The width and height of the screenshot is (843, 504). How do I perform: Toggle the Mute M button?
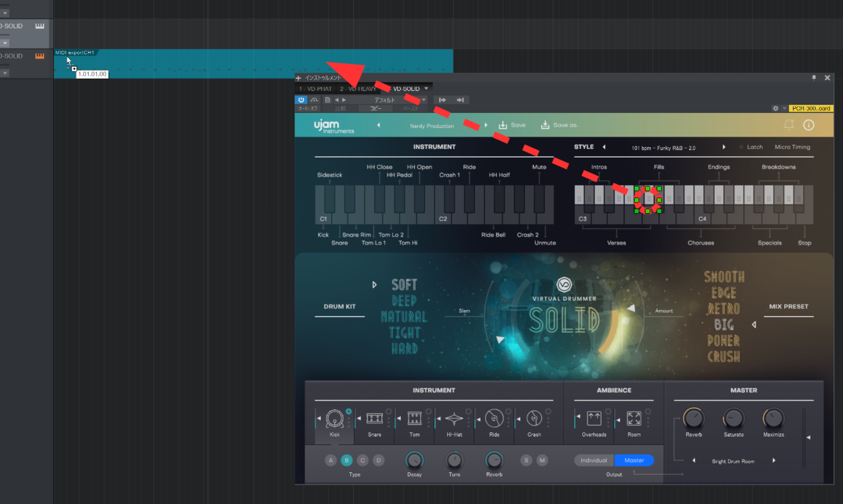click(x=542, y=460)
